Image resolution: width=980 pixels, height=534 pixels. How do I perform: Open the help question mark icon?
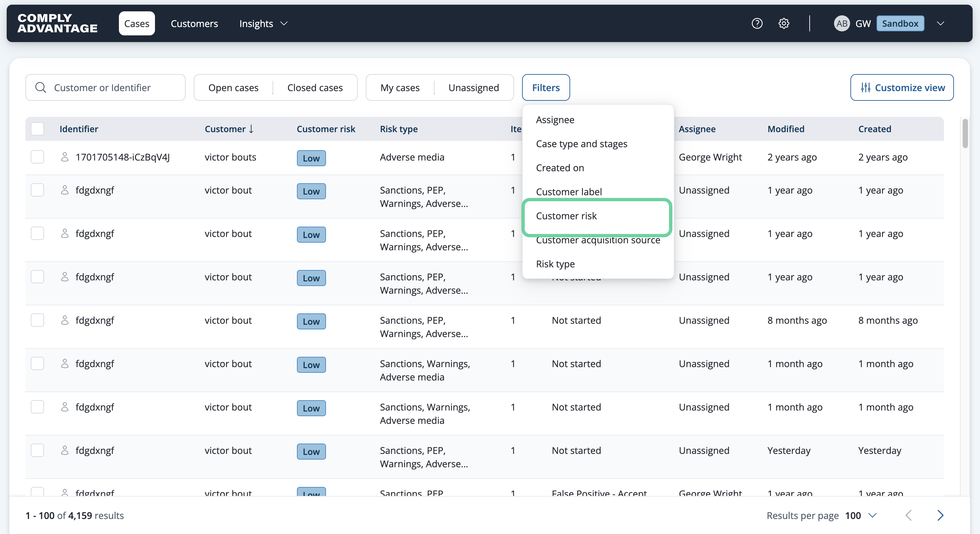(x=757, y=24)
